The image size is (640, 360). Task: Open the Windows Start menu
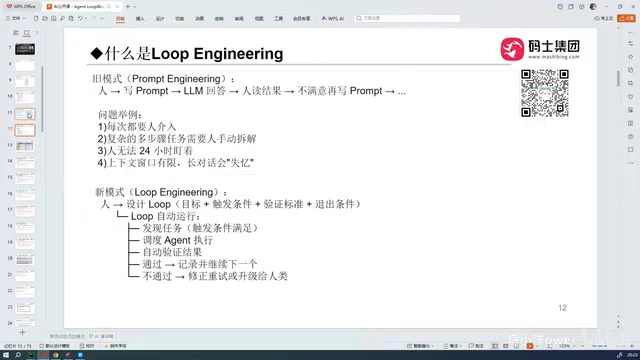pyautogui.click(x=6, y=355)
